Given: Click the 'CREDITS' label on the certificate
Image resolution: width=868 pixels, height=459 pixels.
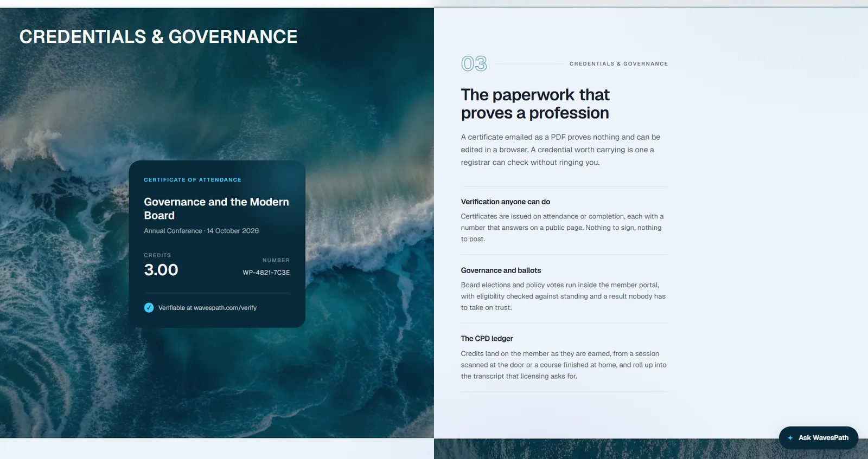Looking at the screenshot, I should [157, 255].
